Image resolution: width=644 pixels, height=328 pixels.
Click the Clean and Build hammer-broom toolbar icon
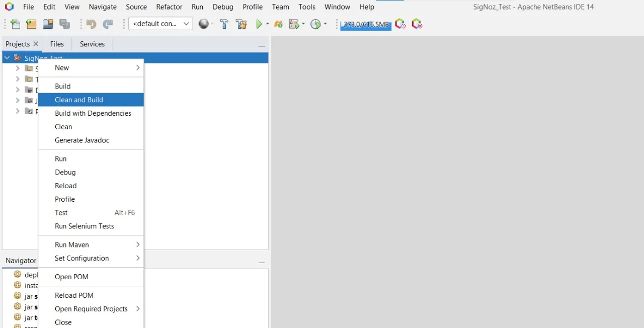(241, 24)
